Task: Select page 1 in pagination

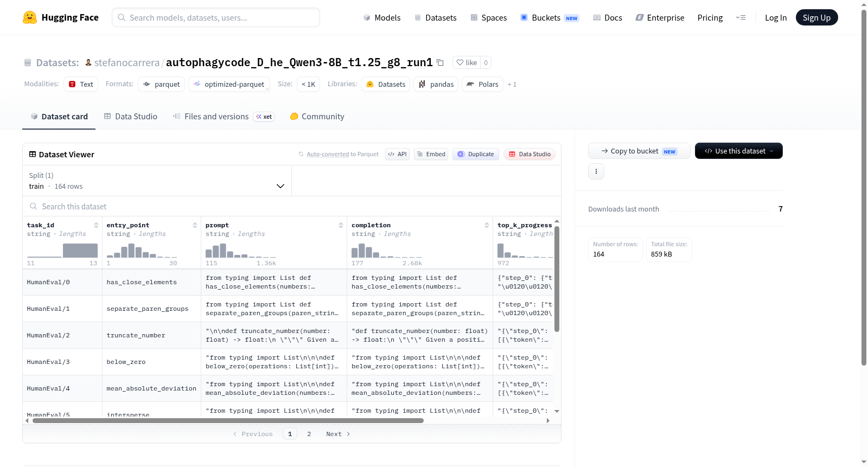Action: [290, 434]
